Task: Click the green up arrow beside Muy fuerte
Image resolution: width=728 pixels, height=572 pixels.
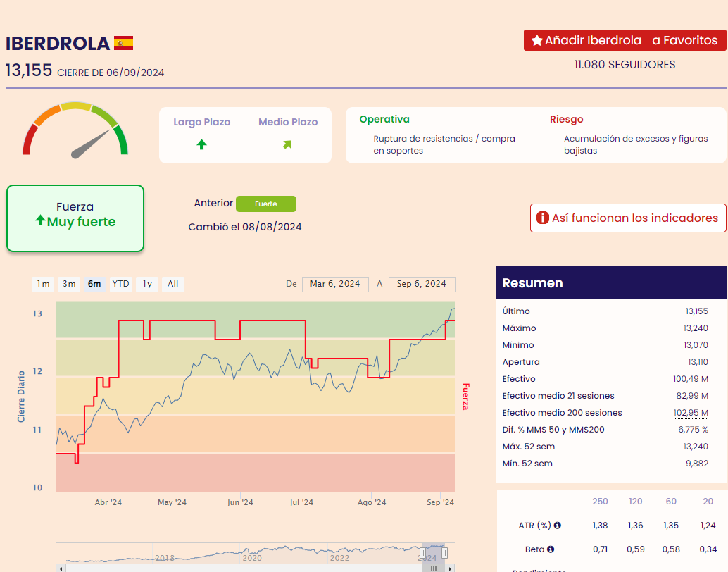Action: [x=40, y=220]
